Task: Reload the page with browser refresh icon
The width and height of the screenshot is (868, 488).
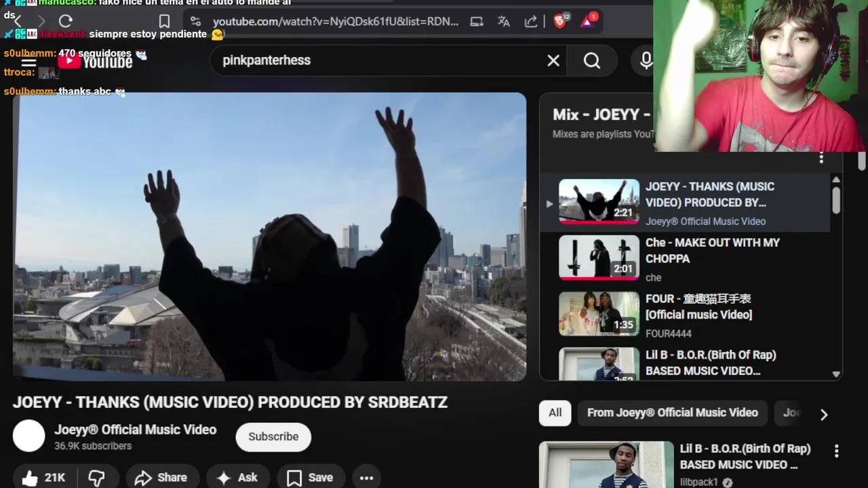Action: 65,21
